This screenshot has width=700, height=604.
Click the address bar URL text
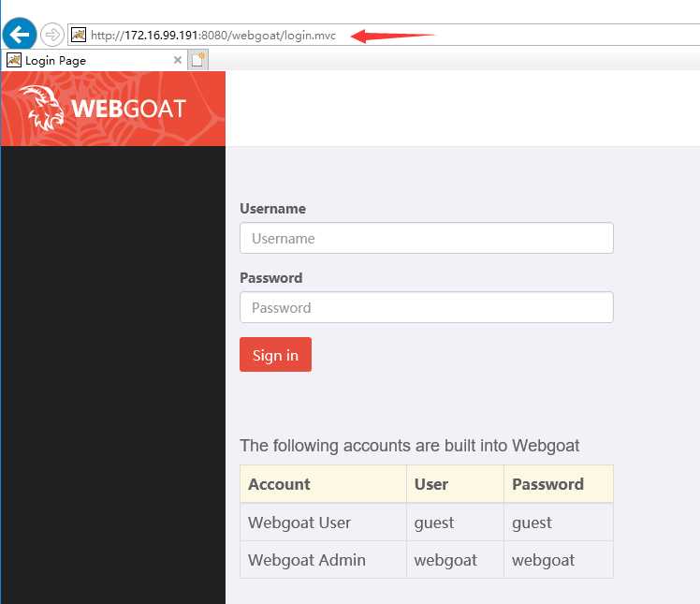tap(213, 36)
